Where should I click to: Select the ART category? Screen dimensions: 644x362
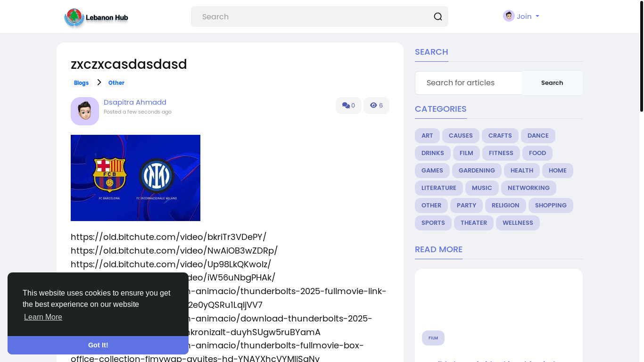coord(427,136)
